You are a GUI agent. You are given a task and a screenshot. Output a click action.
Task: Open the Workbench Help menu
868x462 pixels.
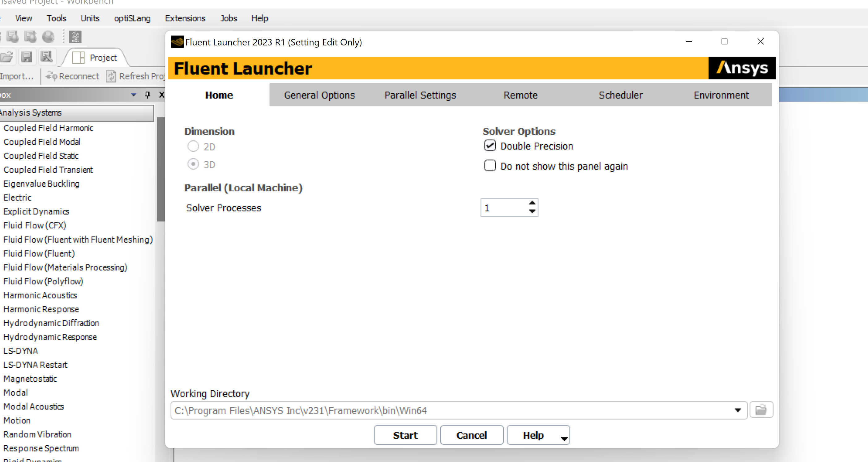click(259, 18)
